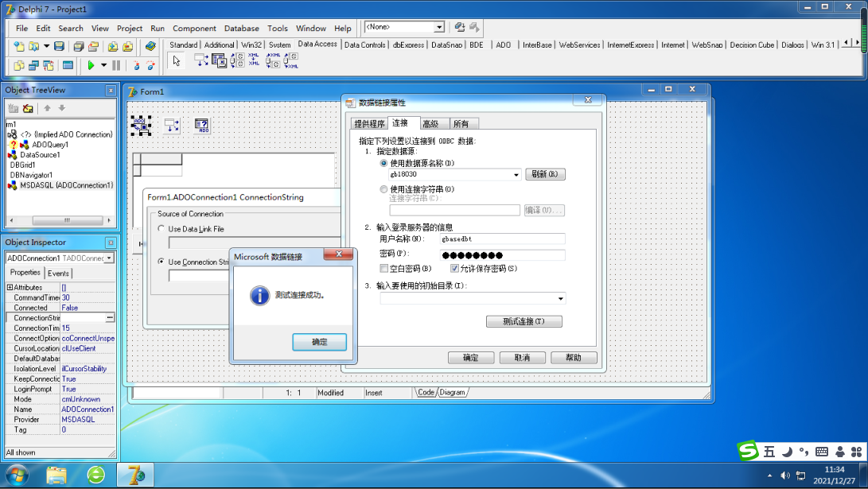The height and width of the screenshot is (489, 868).
Task: Click the ADOConnection component on Form1
Action: pos(141,126)
